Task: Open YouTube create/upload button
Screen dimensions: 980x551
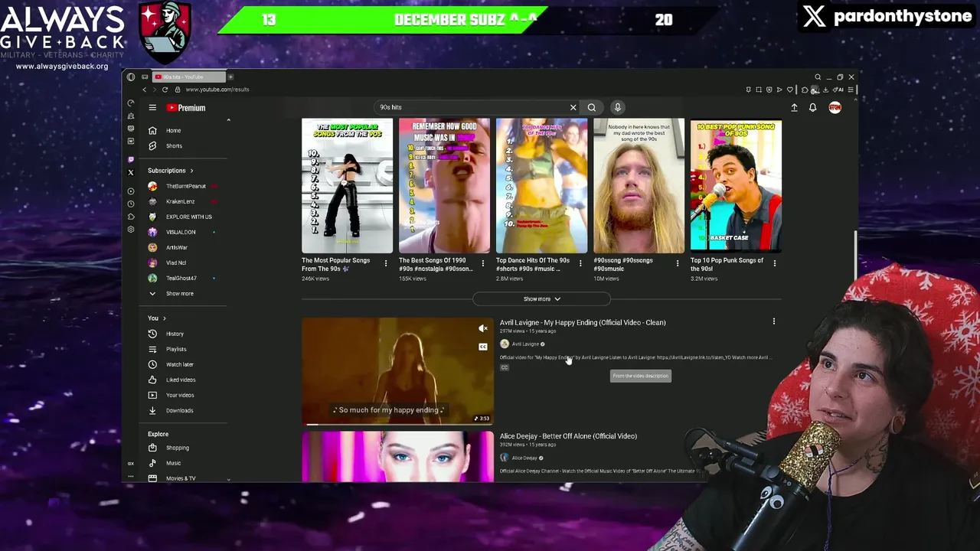Action: click(794, 108)
